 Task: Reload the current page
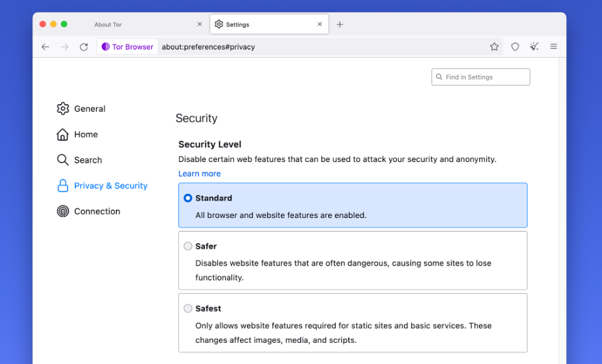coord(84,47)
